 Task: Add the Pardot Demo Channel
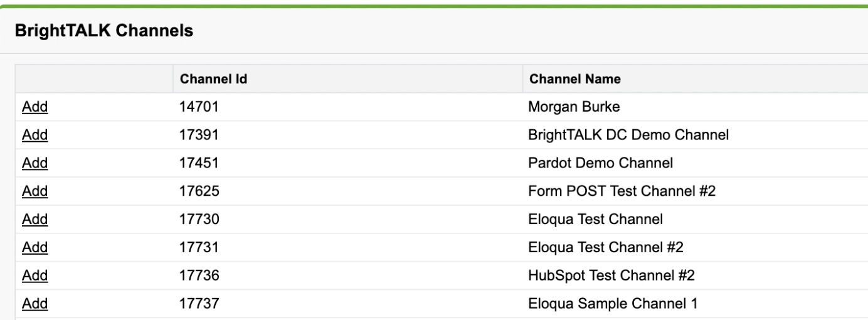click(x=35, y=163)
